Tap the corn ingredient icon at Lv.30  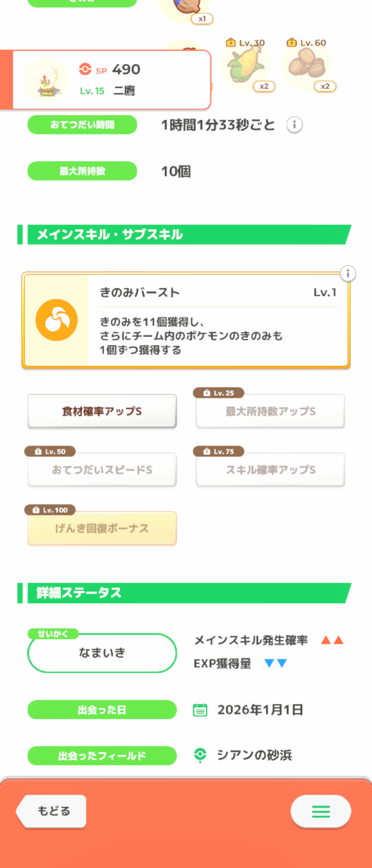[x=246, y=65]
